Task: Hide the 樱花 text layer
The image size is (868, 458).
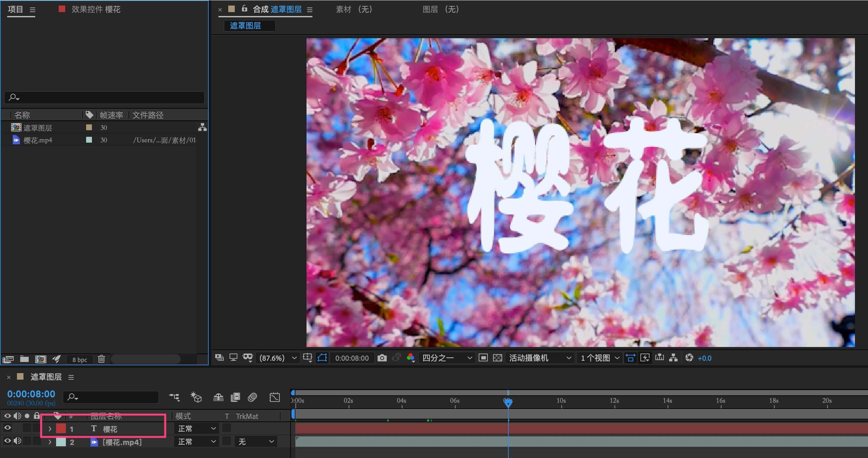Action: click(x=7, y=428)
